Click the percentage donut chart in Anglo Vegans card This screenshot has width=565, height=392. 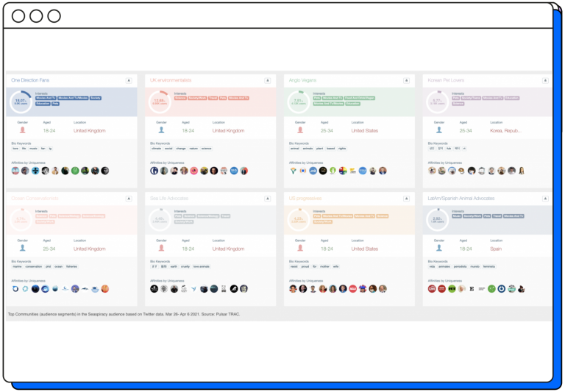(299, 102)
